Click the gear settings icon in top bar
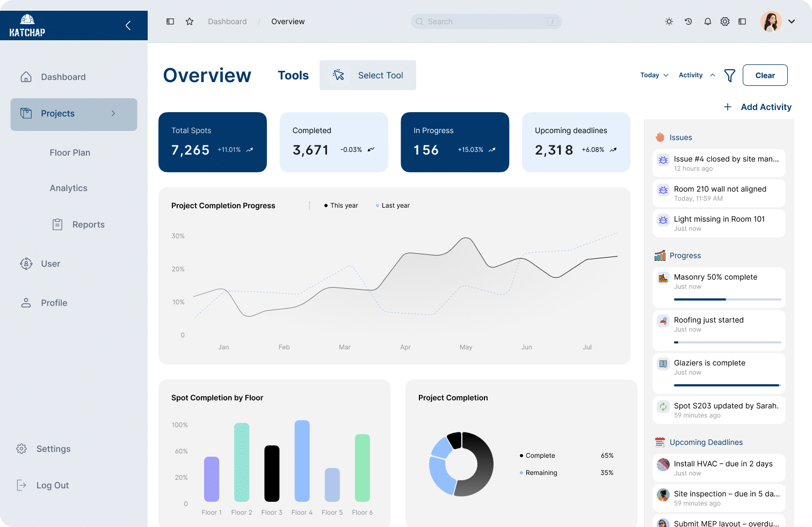Screen dimensions: 812x527 point(724,21)
